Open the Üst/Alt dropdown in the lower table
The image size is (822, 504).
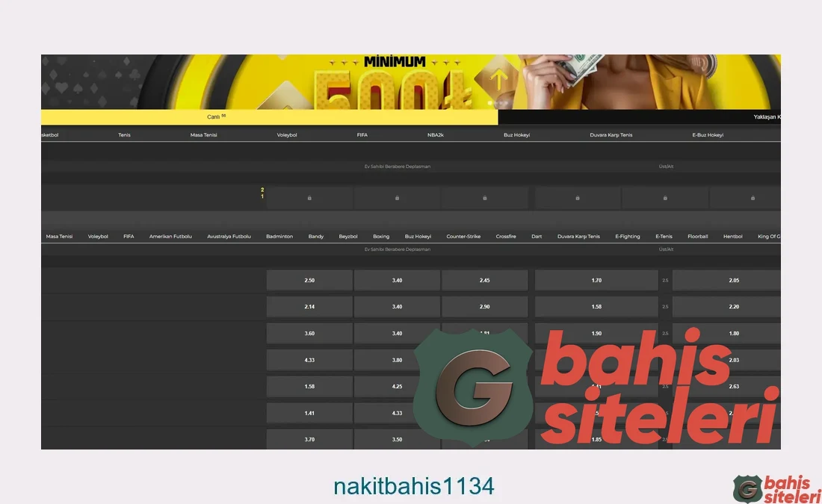point(665,249)
